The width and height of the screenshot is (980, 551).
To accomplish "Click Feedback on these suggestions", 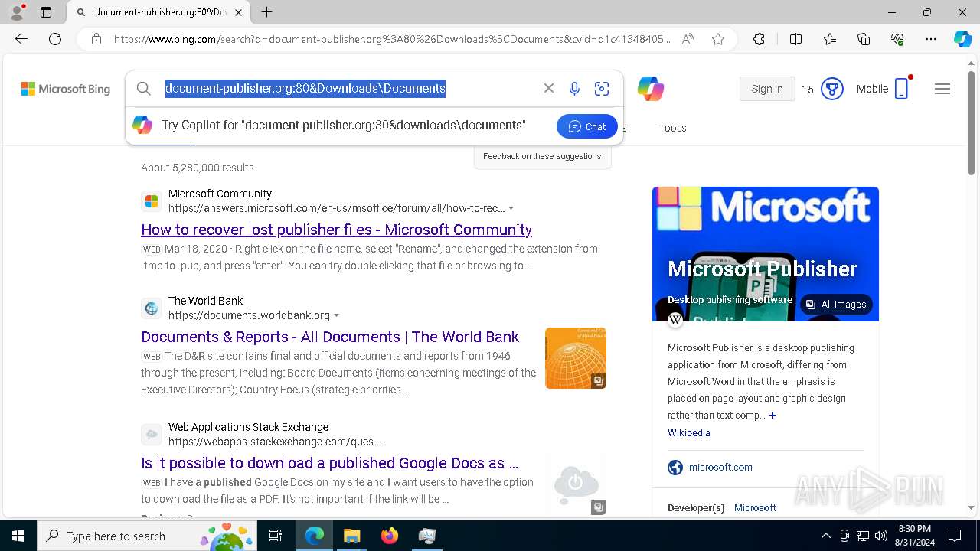I will tap(542, 156).
